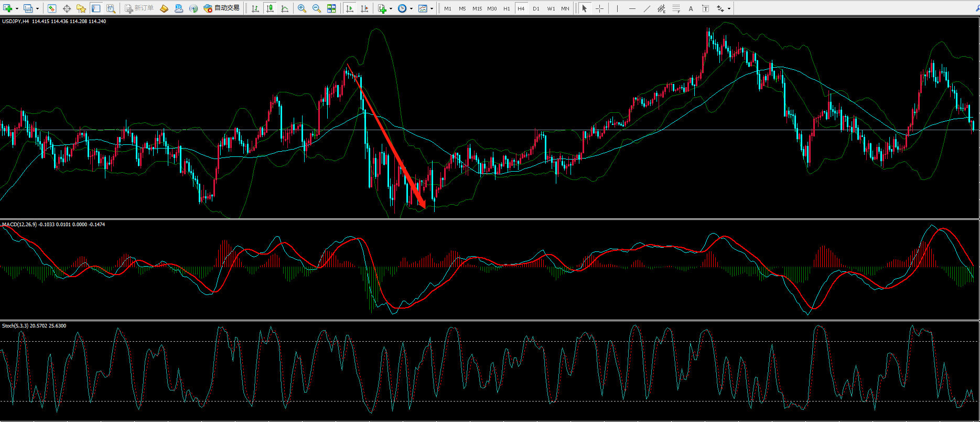Viewport: 980px width, 422px height.
Task: Tile chart windows with the grid icon
Action: [x=331, y=8]
